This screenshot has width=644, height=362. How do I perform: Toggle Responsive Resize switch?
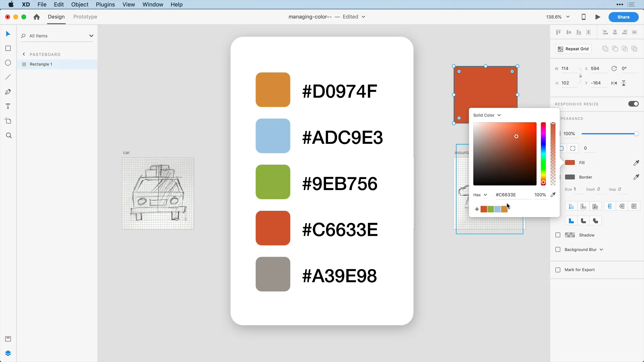point(633,104)
